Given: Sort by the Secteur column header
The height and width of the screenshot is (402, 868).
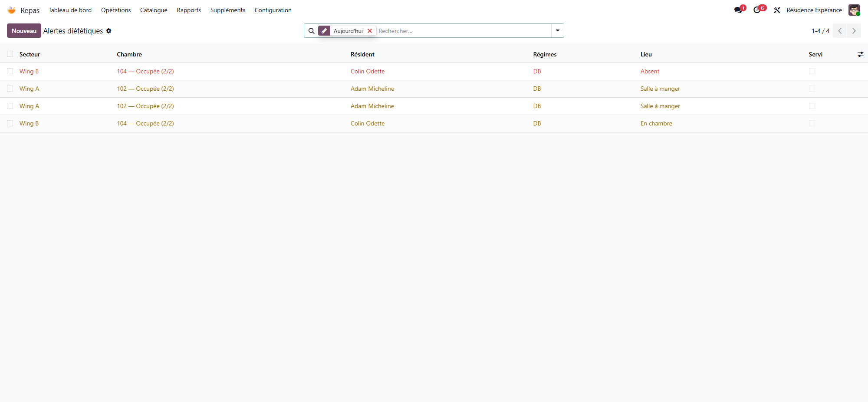Looking at the screenshot, I should 30,54.
